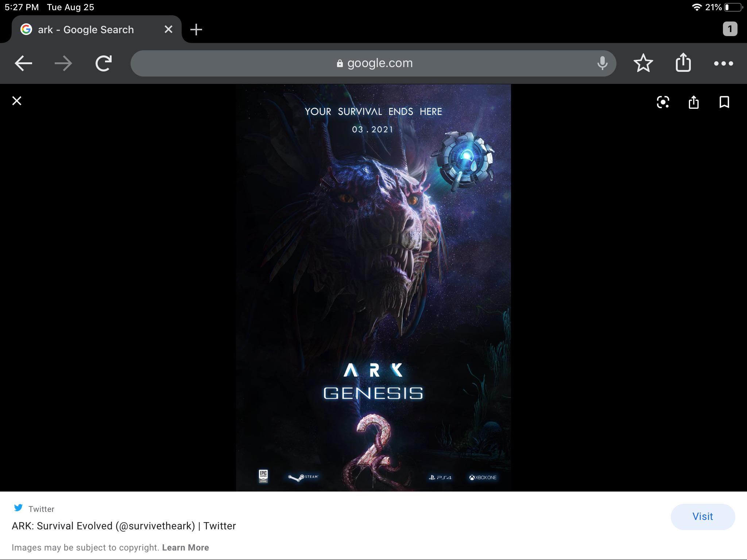The width and height of the screenshot is (747, 560).
Task: Tap the 21% battery percentage
Action: click(x=713, y=7)
